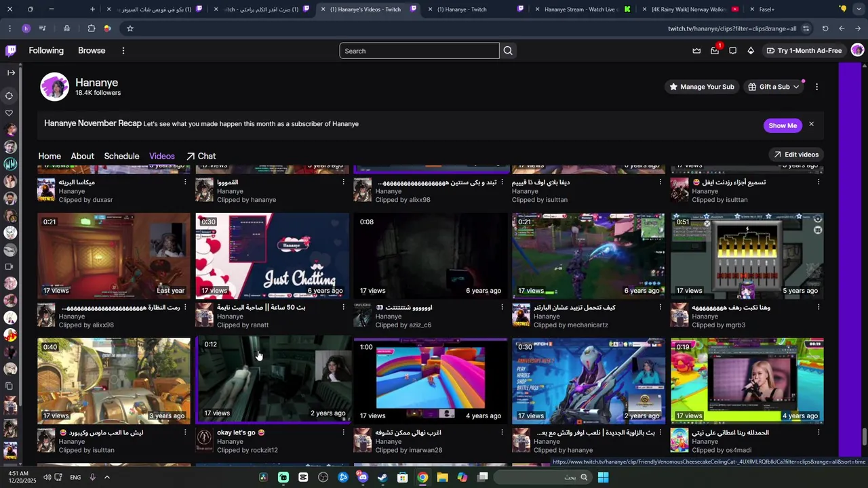Go to the Schedule channel tab

point(121,156)
